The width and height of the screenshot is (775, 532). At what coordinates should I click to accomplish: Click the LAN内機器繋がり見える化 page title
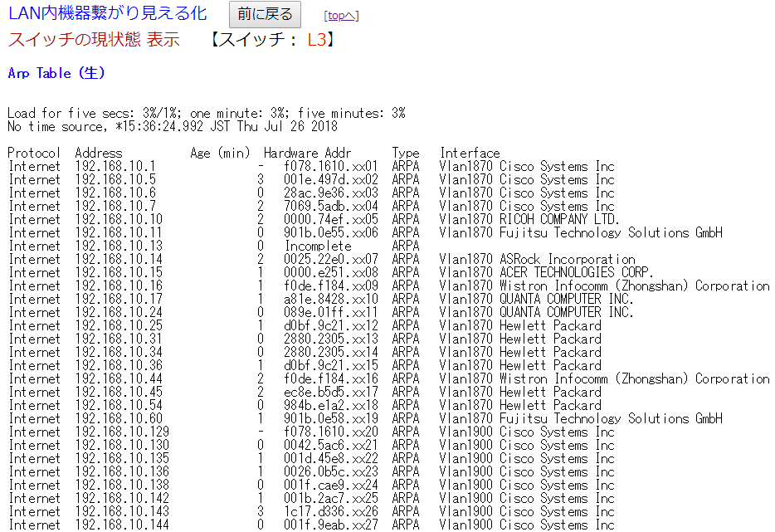108,14
